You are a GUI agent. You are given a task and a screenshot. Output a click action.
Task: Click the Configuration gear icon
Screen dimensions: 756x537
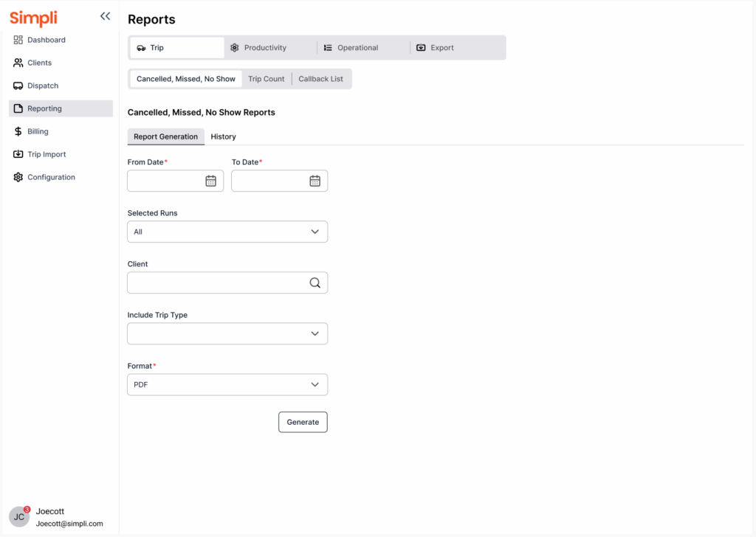[x=18, y=177]
